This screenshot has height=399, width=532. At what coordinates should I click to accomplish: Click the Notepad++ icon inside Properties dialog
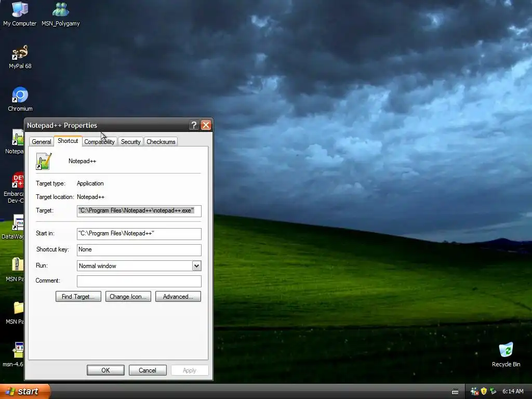(x=44, y=161)
